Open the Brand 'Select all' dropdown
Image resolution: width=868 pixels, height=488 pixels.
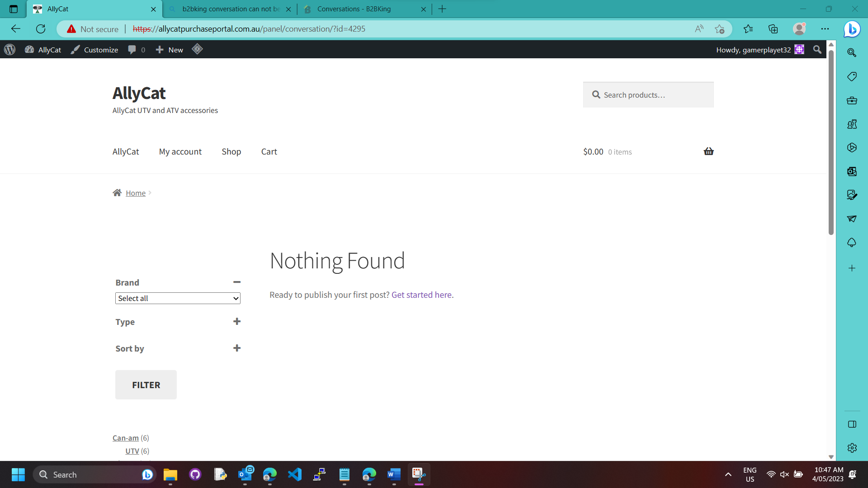pyautogui.click(x=178, y=298)
